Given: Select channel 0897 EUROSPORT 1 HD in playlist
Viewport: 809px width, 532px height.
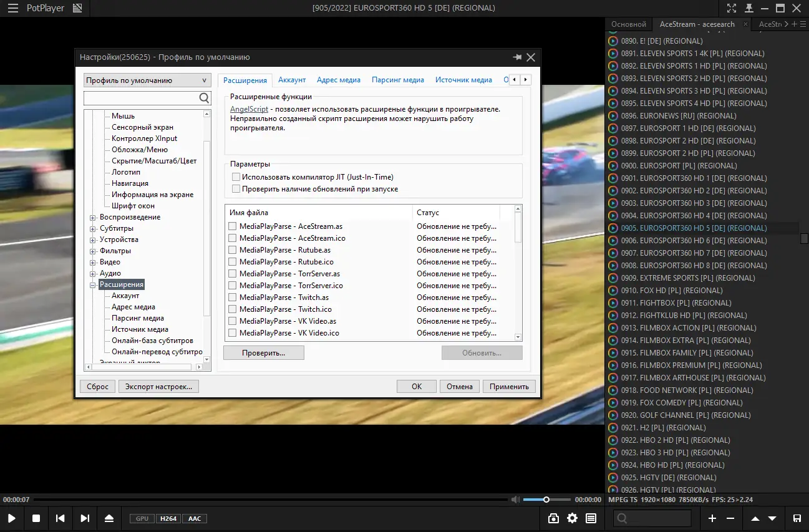Looking at the screenshot, I should [686, 128].
